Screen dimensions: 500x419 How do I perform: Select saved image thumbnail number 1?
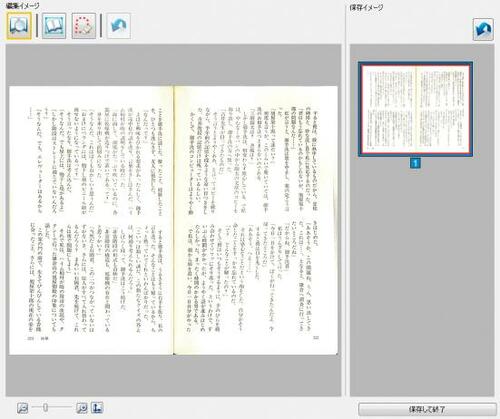click(416, 109)
